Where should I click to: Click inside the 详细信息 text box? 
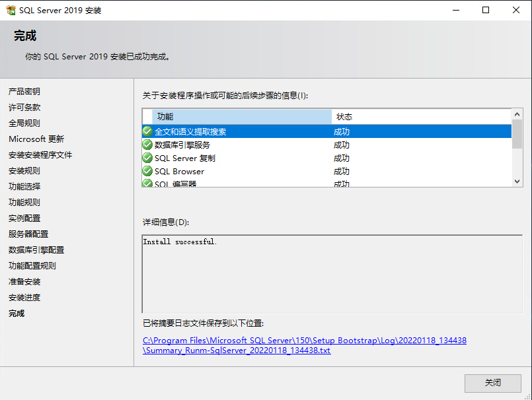click(x=332, y=274)
